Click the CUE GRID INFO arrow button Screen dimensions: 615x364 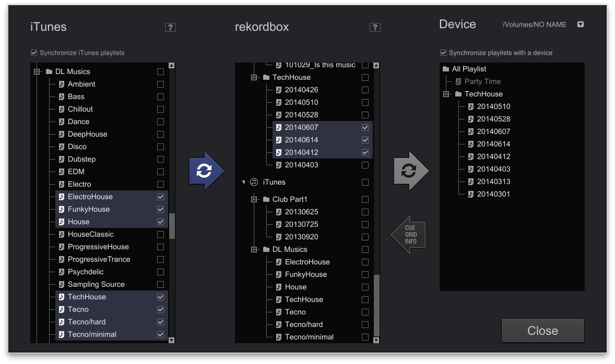click(x=409, y=235)
